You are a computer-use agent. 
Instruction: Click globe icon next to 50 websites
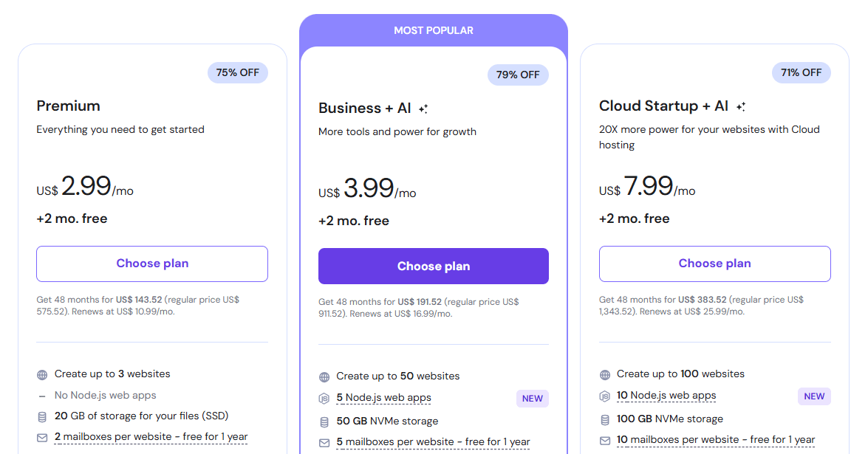(324, 377)
